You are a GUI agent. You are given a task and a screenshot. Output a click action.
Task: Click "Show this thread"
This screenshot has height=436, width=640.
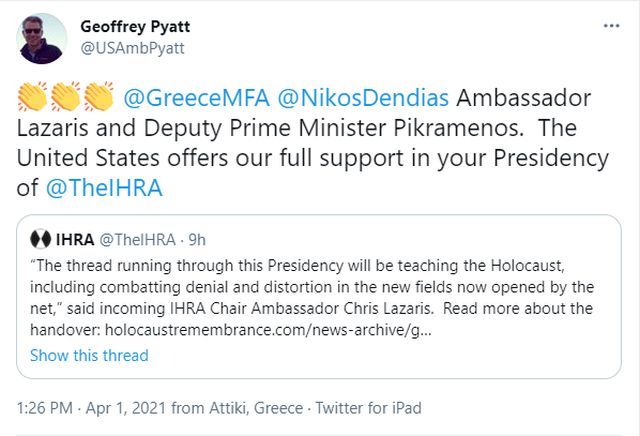[x=89, y=355]
